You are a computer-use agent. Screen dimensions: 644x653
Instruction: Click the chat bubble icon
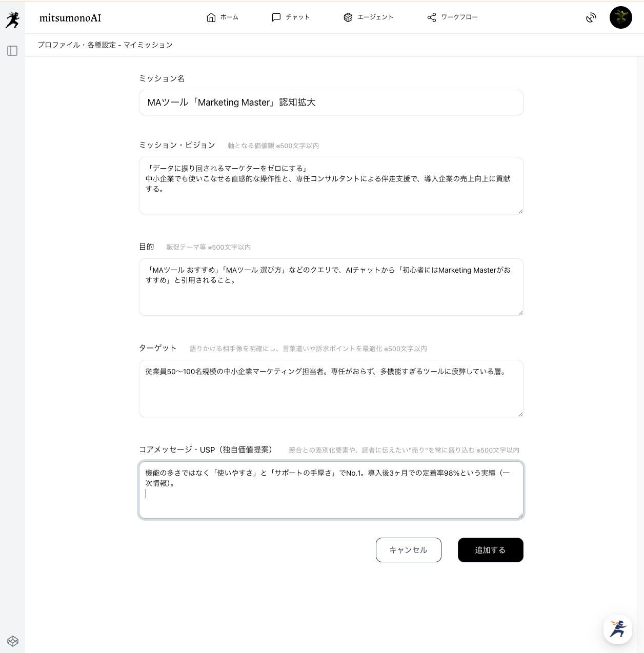pyautogui.click(x=276, y=17)
